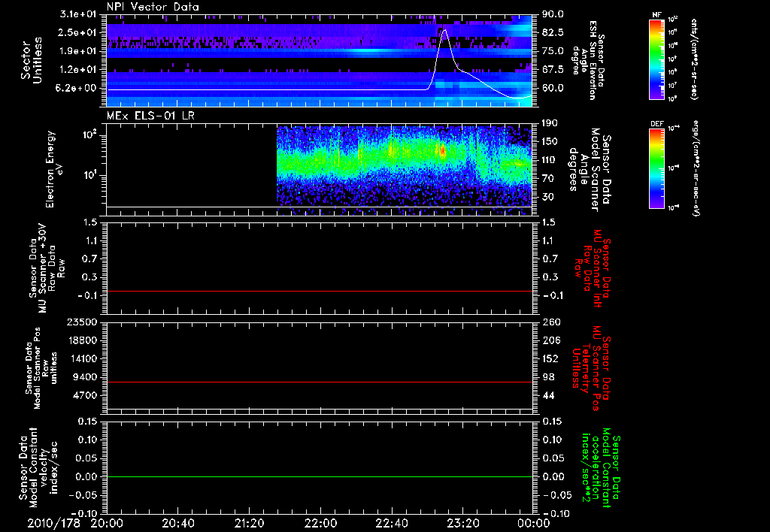Viewport: 770px width, 532px height.
Task: Click the "60.0" sun elevation tick label
Action: coord(553,89)
